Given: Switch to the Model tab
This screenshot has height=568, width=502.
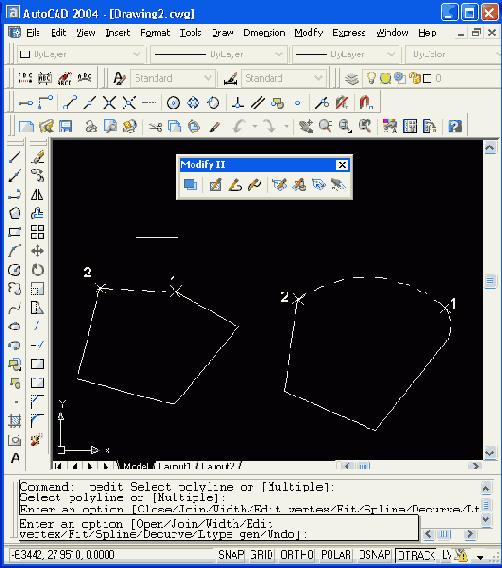Looking at the screenshot, I should pos(135,466).
